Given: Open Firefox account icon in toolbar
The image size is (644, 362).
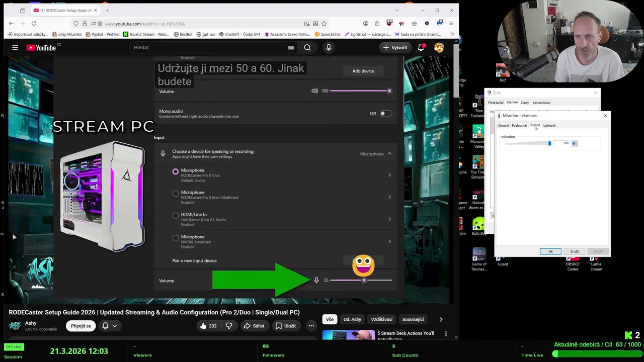Looking at the screenshot, I should tap(365, 23).
